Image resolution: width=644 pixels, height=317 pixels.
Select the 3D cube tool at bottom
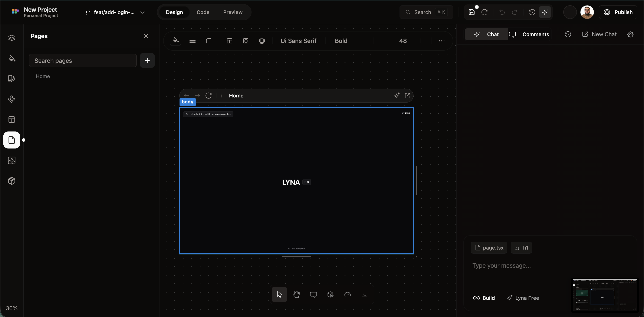pos(330,294)
